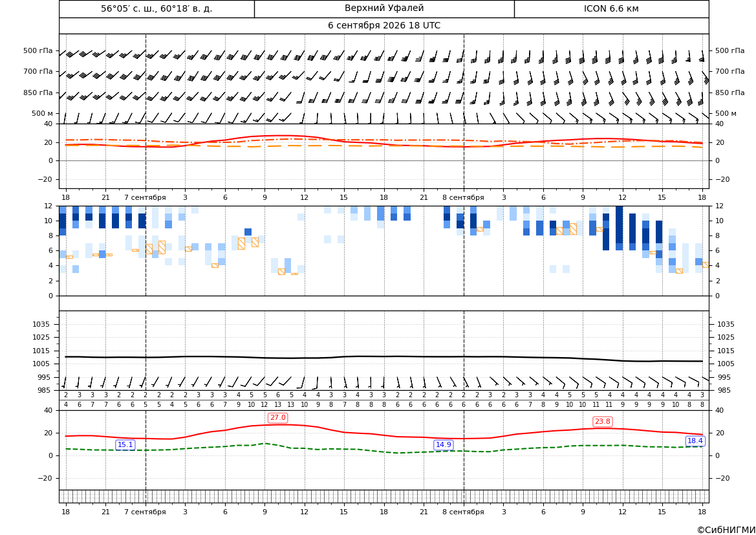Image resolution: width=756 pixels, height=535 pixels.
Task: Click the 1005 right pressure axis label
Action: pyautogui.click(x=726, y=364)
